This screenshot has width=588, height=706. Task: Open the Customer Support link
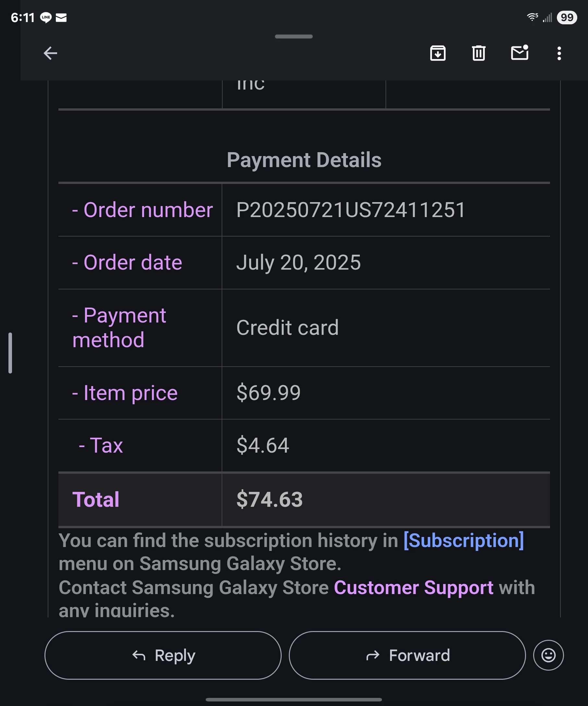pos(413,588)
